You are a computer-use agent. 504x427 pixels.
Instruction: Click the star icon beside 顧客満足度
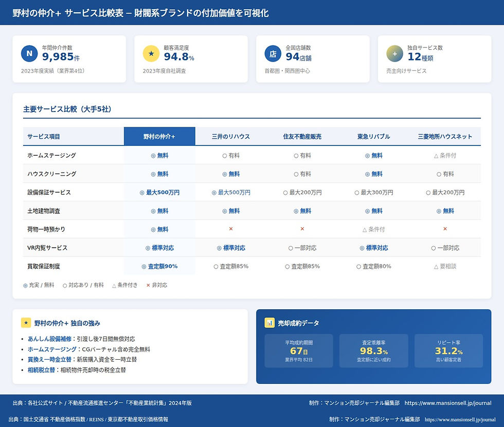pos(151,53)
